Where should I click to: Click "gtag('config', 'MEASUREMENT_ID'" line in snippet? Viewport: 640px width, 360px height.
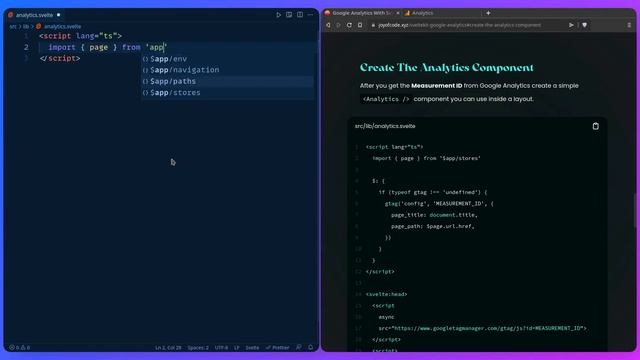point(439,204)
